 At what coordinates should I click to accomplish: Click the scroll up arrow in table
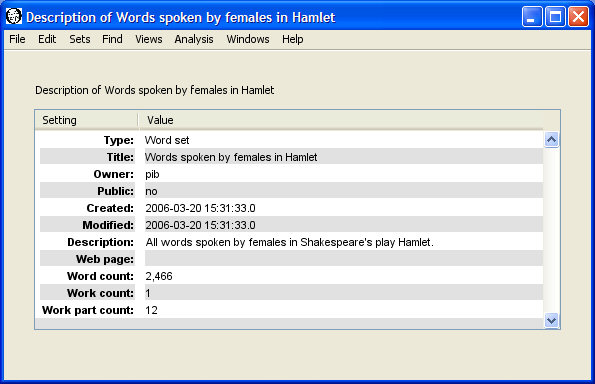(x=551, y=140)
